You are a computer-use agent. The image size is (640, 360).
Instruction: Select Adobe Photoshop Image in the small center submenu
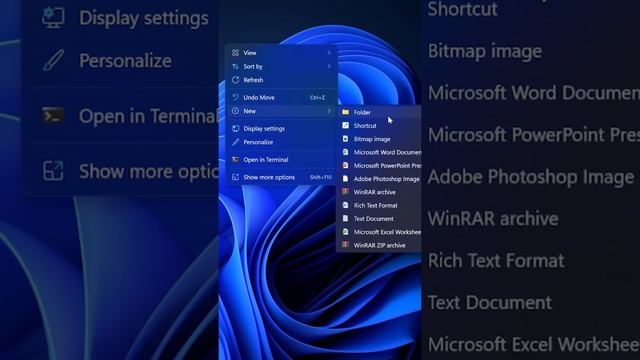(380, 179)
